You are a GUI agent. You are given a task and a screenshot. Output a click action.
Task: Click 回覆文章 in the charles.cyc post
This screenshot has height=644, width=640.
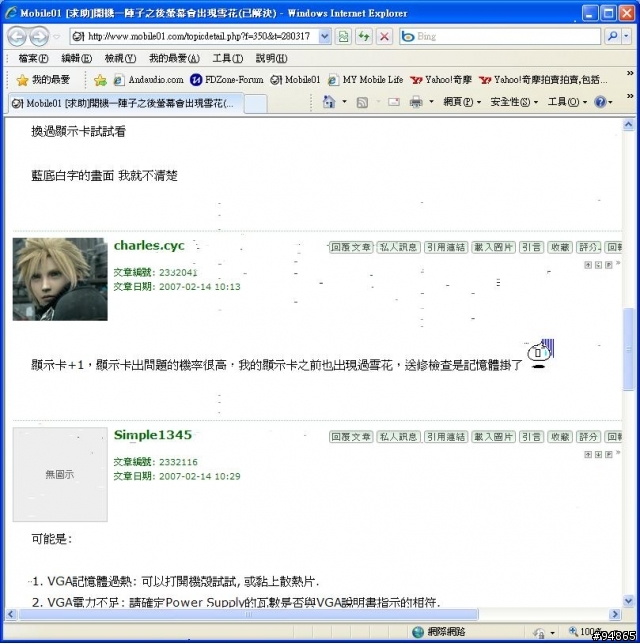[351, 247]
